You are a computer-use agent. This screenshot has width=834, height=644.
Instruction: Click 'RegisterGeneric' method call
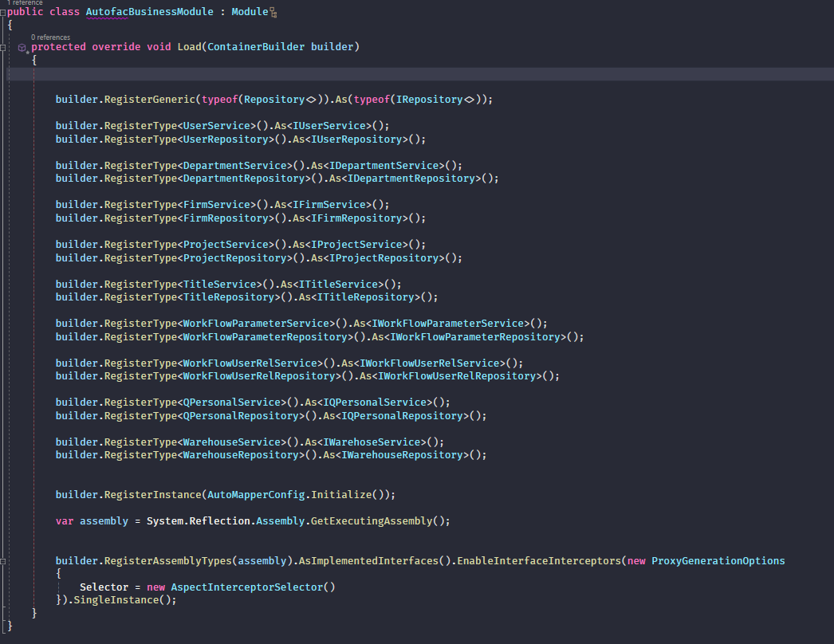point(149,100)
